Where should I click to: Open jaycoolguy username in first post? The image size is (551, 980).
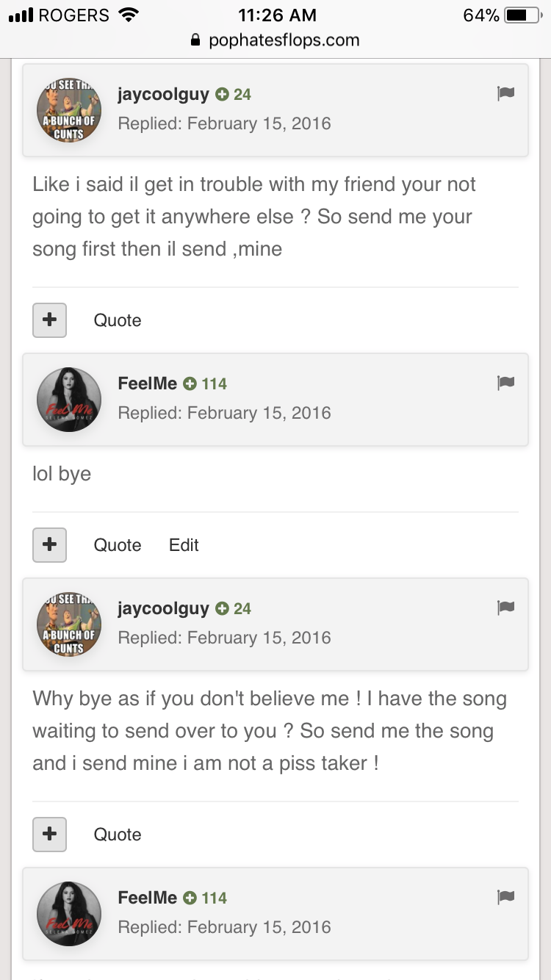(x=163, y=94)
